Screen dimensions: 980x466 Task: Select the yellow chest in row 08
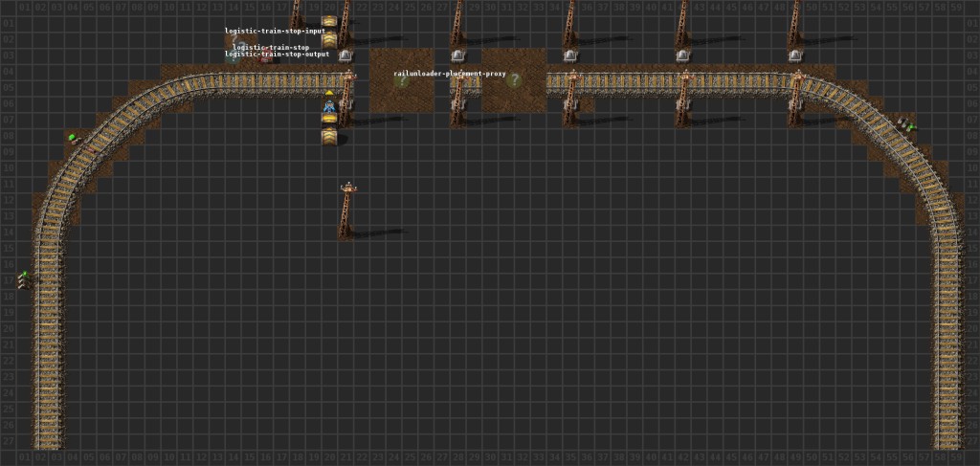point(329,136)
